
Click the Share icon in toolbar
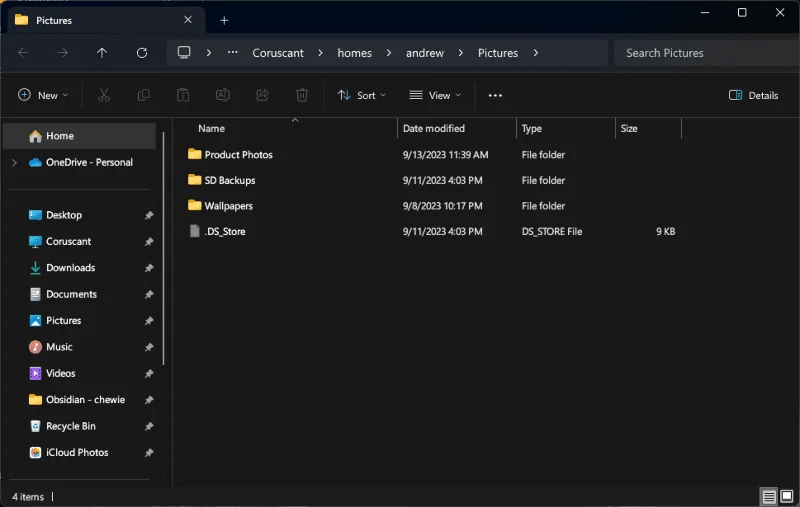pos(262,95)
